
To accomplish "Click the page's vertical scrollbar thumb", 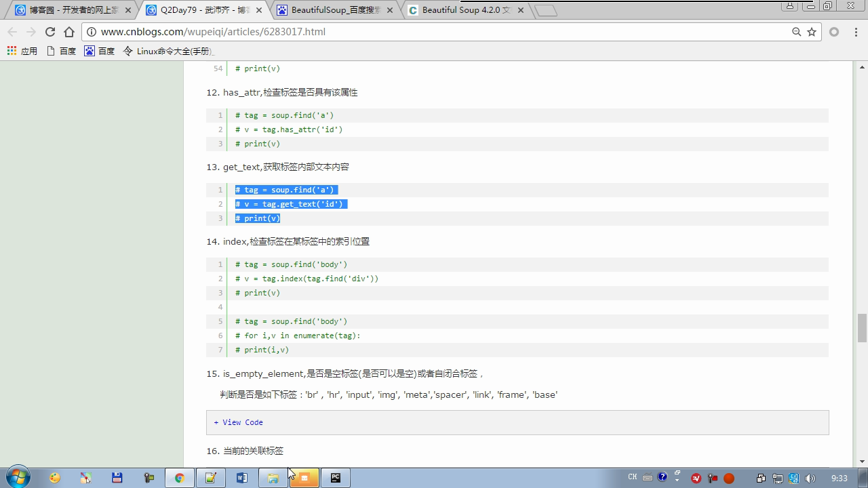I will [862, 328].
